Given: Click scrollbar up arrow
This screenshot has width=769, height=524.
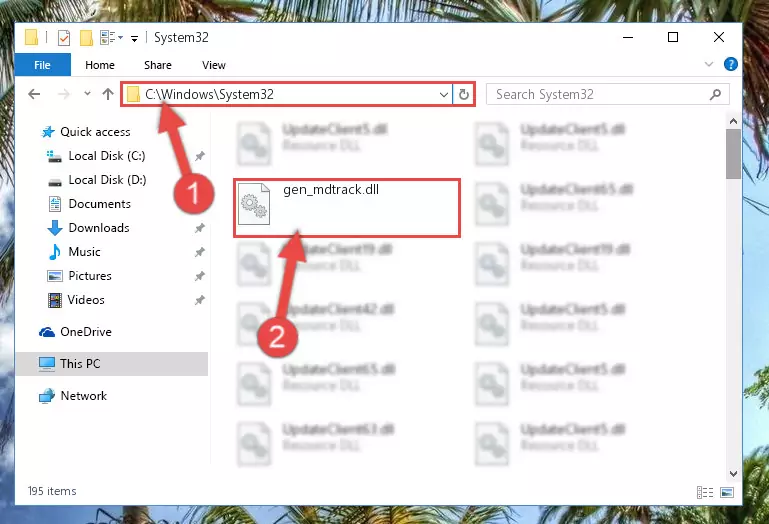Looking at the screenshot, I should click(733, 121).
